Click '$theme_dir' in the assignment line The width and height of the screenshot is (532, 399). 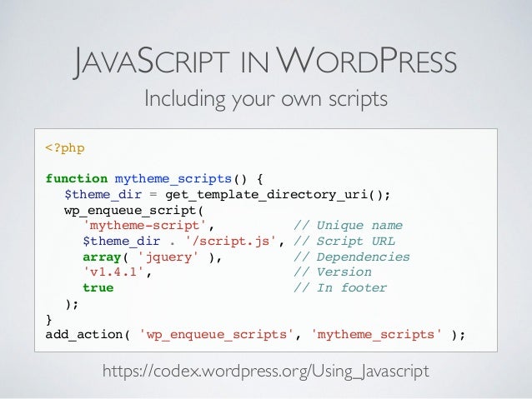coord(103,195)
